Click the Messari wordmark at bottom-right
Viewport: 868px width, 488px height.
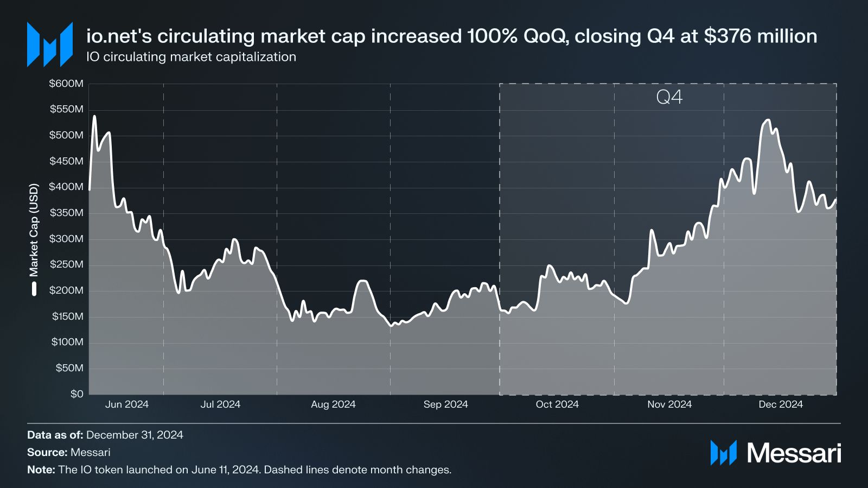[794, 453]
